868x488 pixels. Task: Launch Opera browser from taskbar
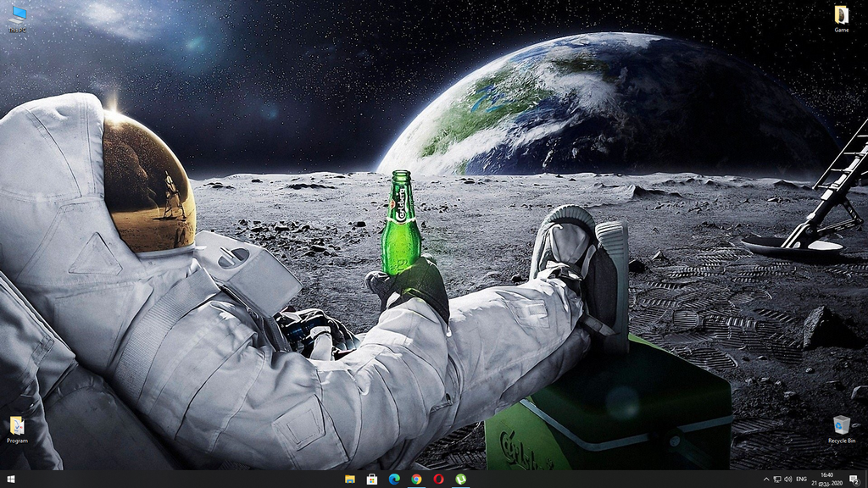(438, 480)
